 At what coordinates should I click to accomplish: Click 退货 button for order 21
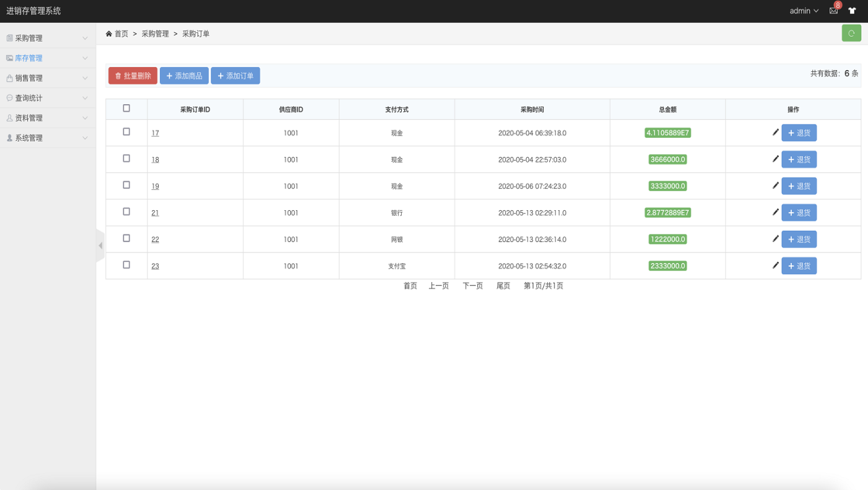[x=799, y=213]
